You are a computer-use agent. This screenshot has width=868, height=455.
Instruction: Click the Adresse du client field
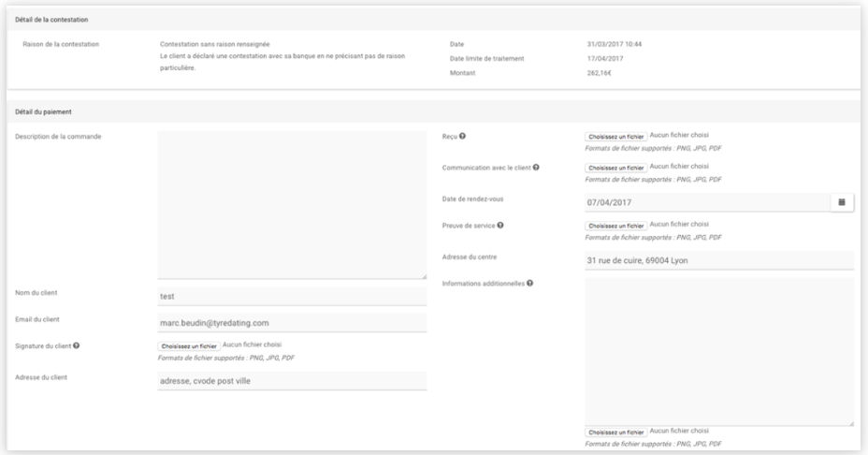click(292, 381)
